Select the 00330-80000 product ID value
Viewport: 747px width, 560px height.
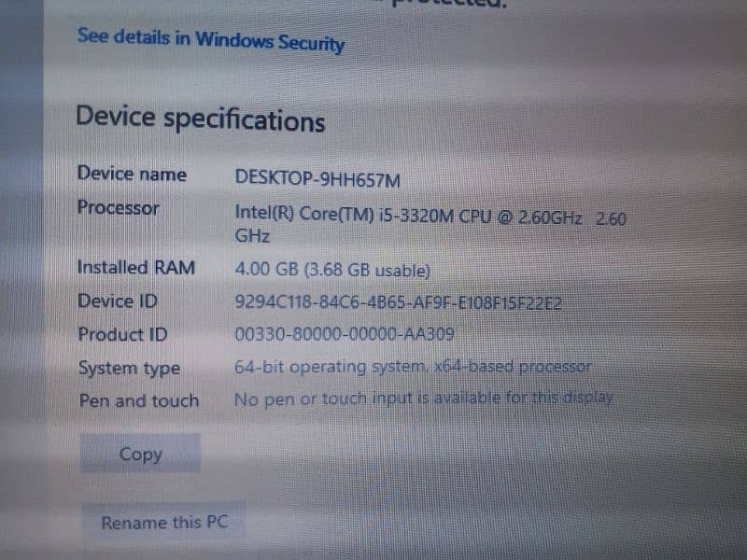[x=345, y=334]
